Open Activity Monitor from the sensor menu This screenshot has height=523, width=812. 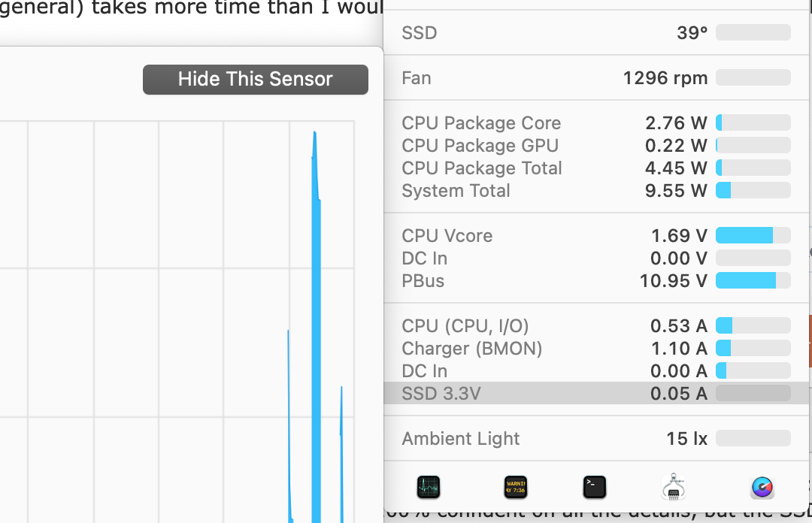(429, 488)
